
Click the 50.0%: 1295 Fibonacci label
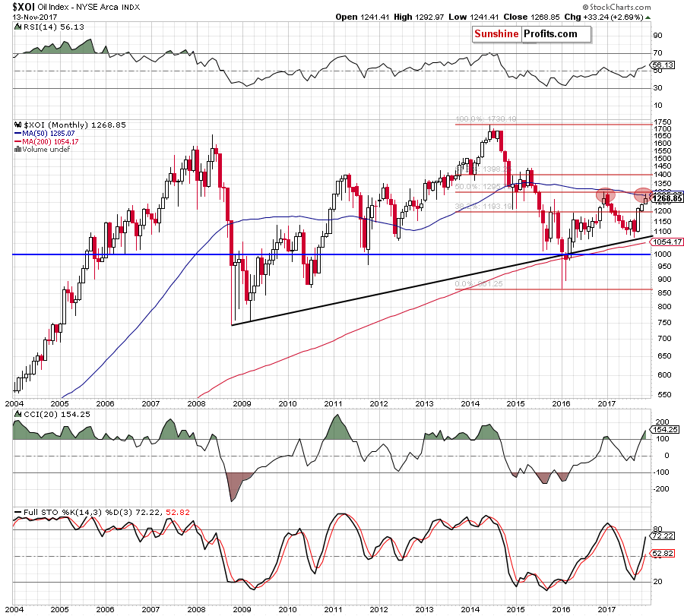(478, 187)
